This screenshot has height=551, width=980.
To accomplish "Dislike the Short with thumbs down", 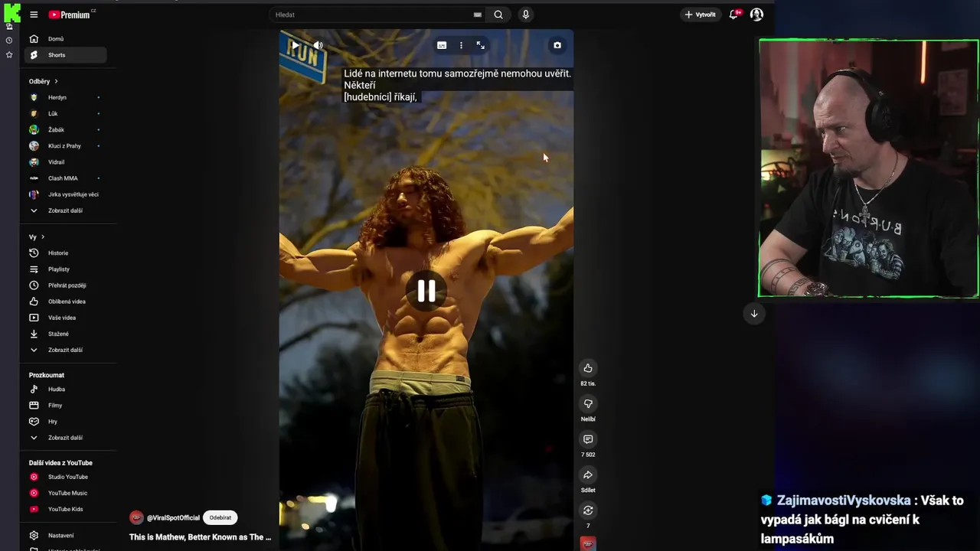I will (x=588, y=404).
